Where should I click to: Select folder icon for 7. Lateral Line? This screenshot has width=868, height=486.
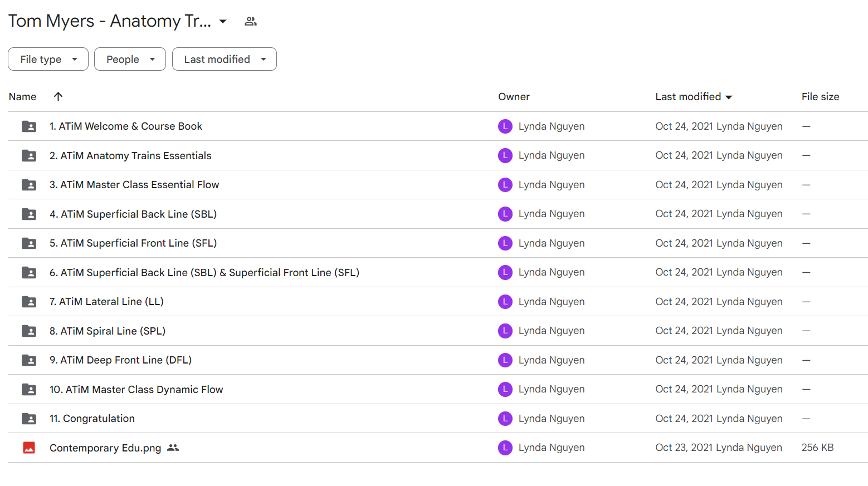(29, 302)
